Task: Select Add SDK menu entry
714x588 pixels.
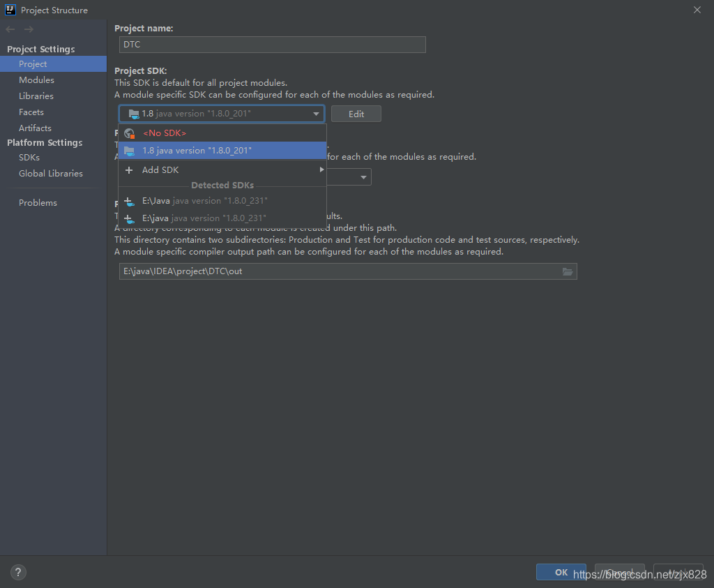Action: tap(222, 169)
